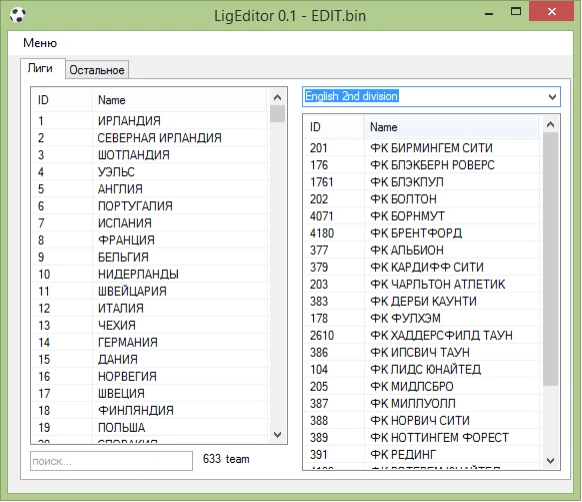Image resolution: width=582 pixels, height=502 pixels.
Task: Select team ФК ДЕРБИ КАУНТИ
Action: (x=422, y=301)
